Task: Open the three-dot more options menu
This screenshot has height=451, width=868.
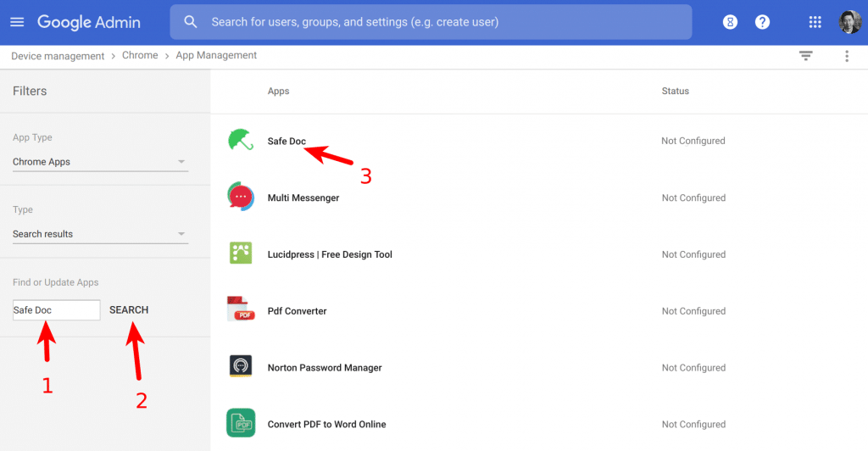Action: coord(847,56)
